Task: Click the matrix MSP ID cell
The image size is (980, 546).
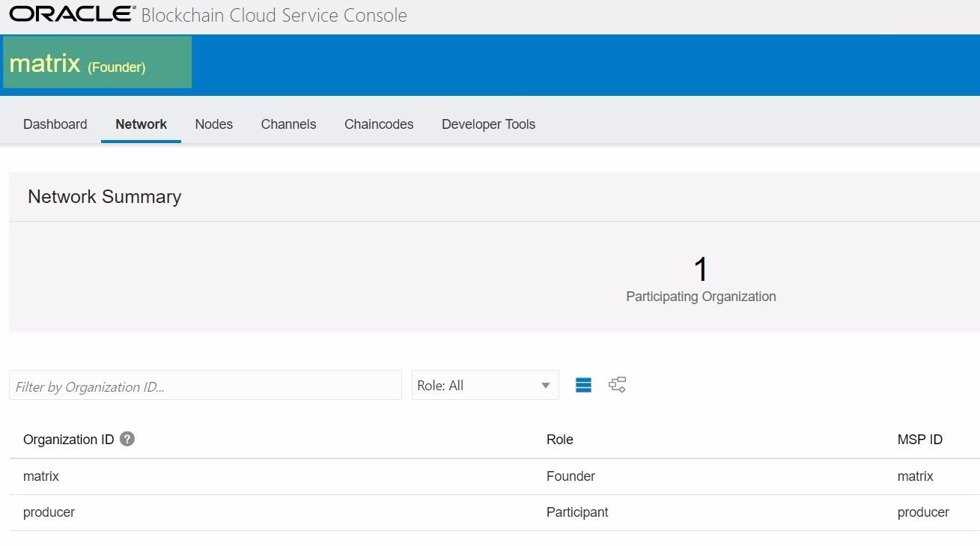Action: (916, 476)
